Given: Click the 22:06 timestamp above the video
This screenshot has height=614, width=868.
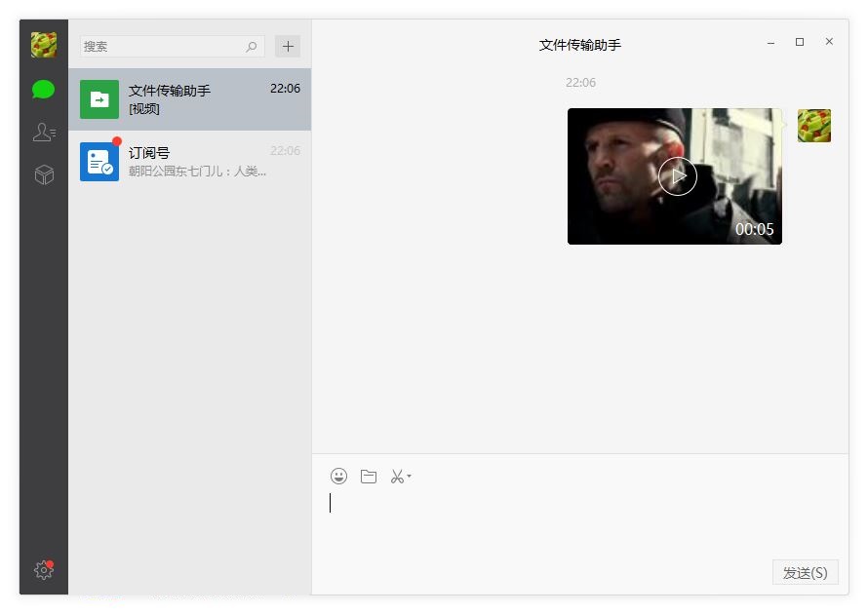Looking at the screenshot, I should tap(580, 83).
